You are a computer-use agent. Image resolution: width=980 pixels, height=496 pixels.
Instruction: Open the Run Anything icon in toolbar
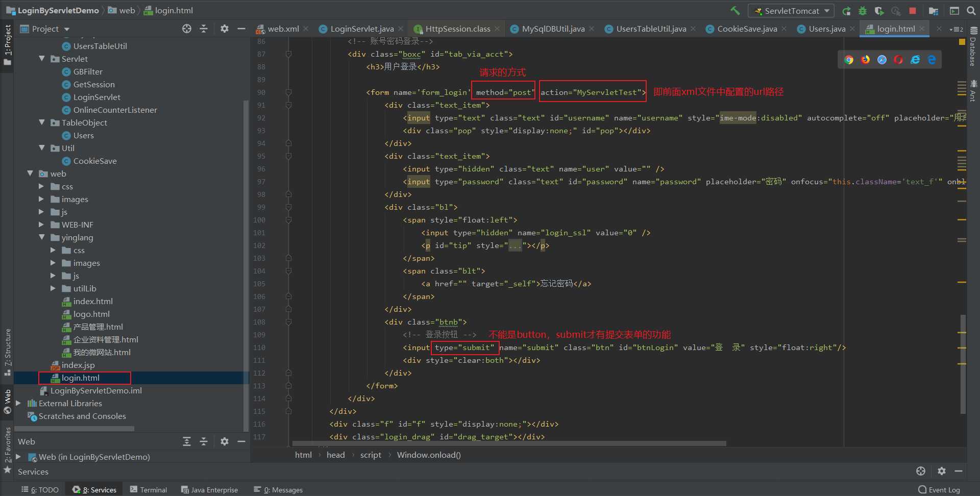point(954,11)
